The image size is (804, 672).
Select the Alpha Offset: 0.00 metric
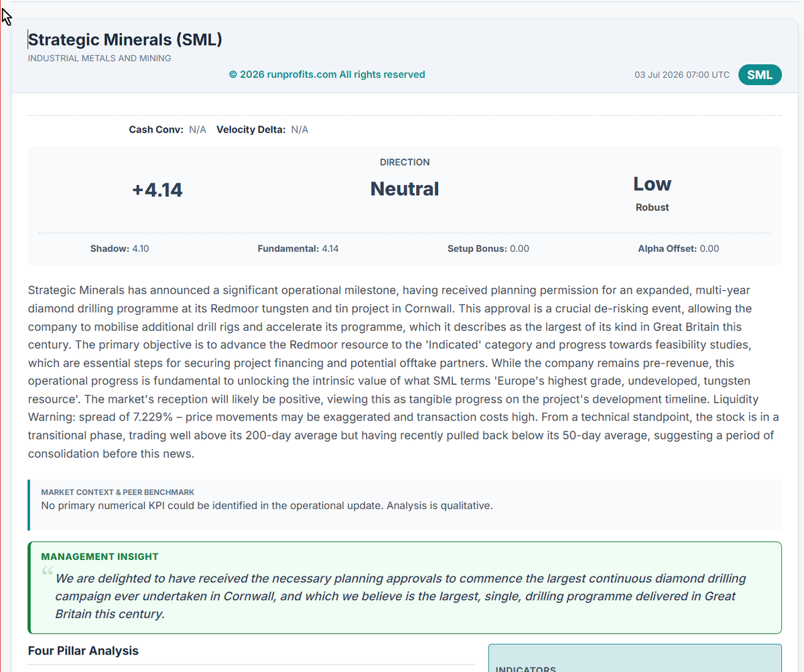679,249
